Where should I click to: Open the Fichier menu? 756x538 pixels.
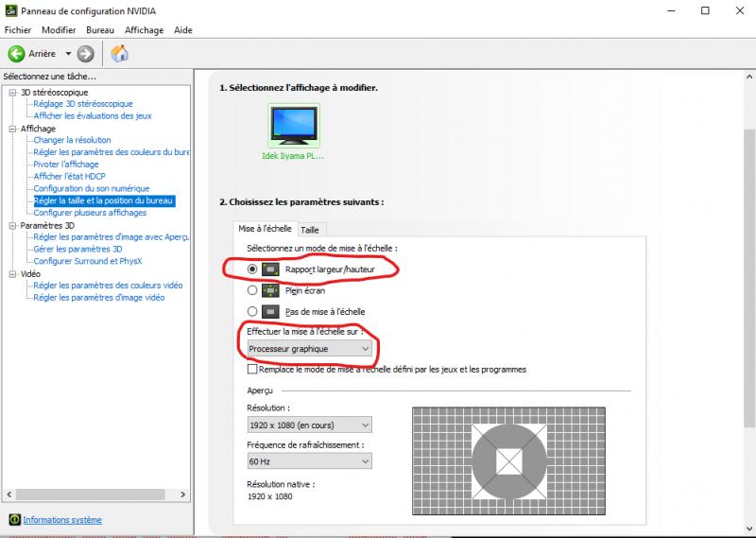[18, 30]
